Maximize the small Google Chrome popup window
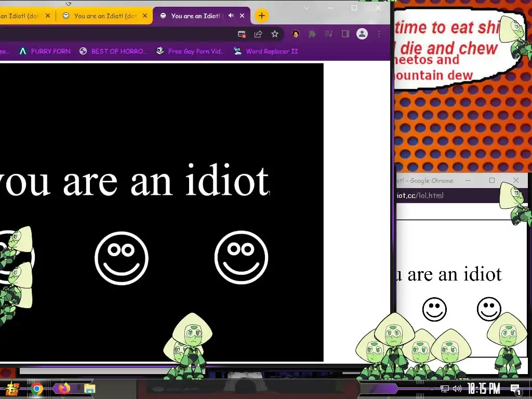532x399 pixels. pyautogui.click(x=492, y=180)
